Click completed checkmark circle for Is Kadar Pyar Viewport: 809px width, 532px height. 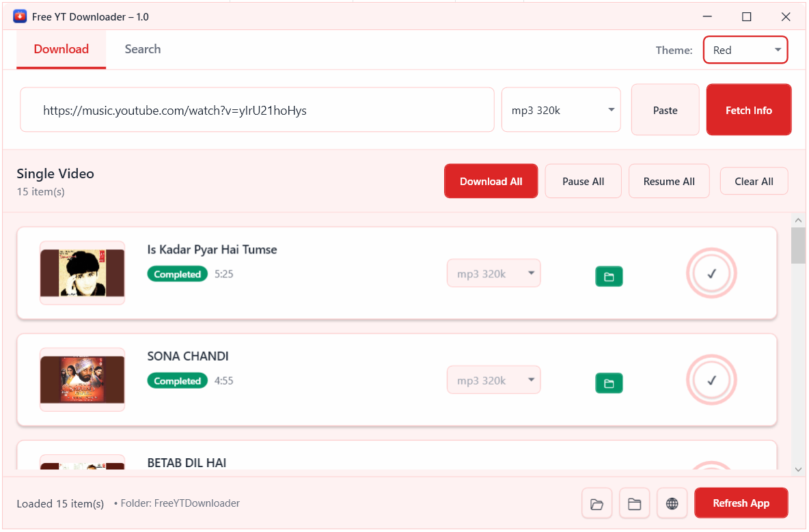click(x=711, y=274)
